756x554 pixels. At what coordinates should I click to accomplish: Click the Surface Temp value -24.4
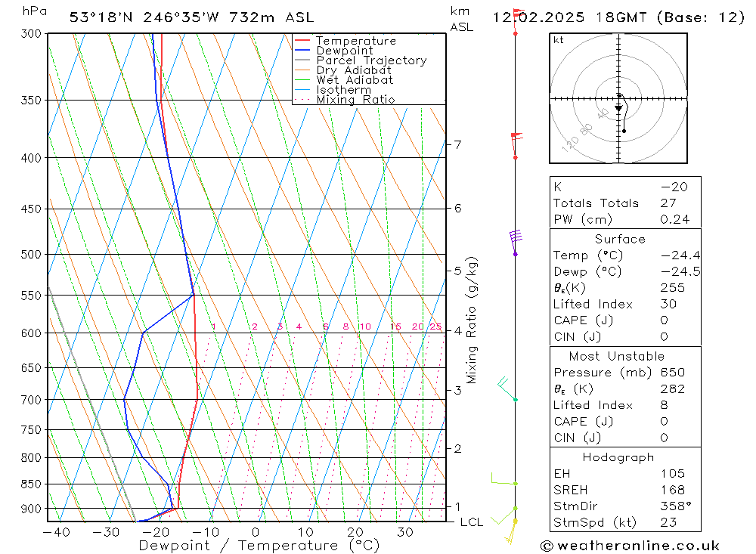pyautogui.click(x=680, y=255)
